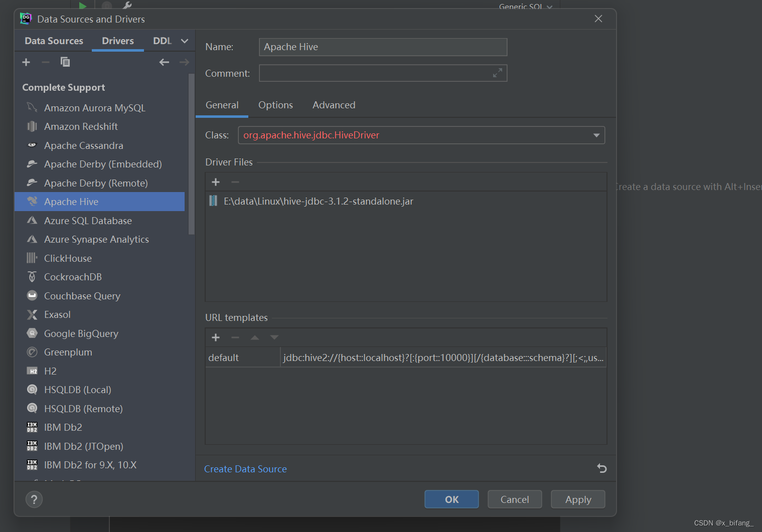Select the HSQLDB (Local) driver
Viewport: 762px width, 532px height.
[99, 390]
